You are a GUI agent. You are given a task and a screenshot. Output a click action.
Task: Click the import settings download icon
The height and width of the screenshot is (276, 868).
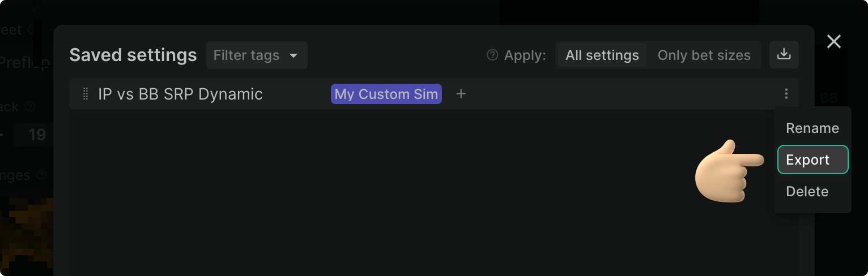click(x=784, y=54)
